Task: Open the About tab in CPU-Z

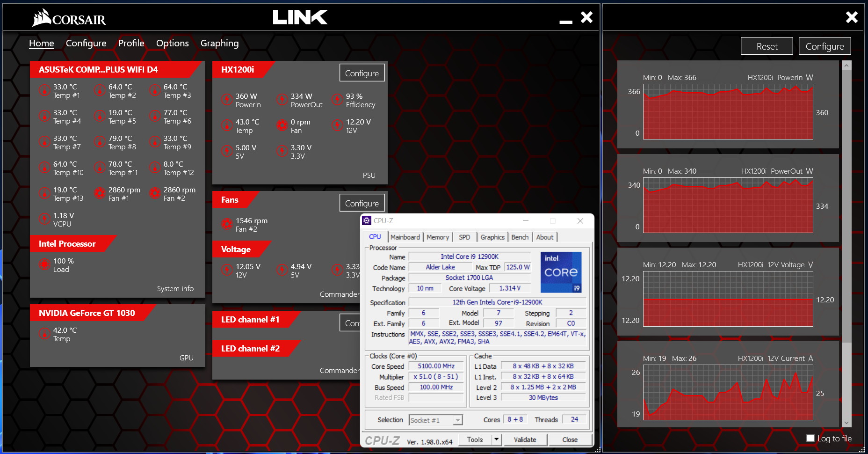Action: (545, 237)
